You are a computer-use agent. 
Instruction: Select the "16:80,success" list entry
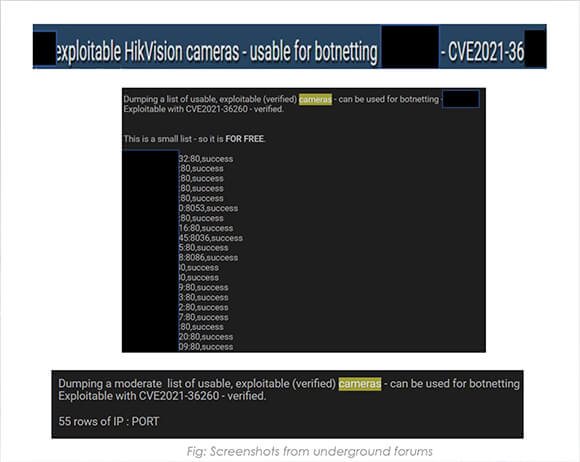point(206,228)
